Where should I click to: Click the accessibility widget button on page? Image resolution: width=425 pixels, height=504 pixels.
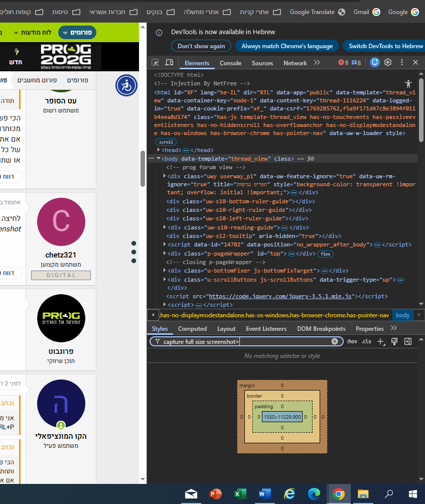tap(126, 85)
